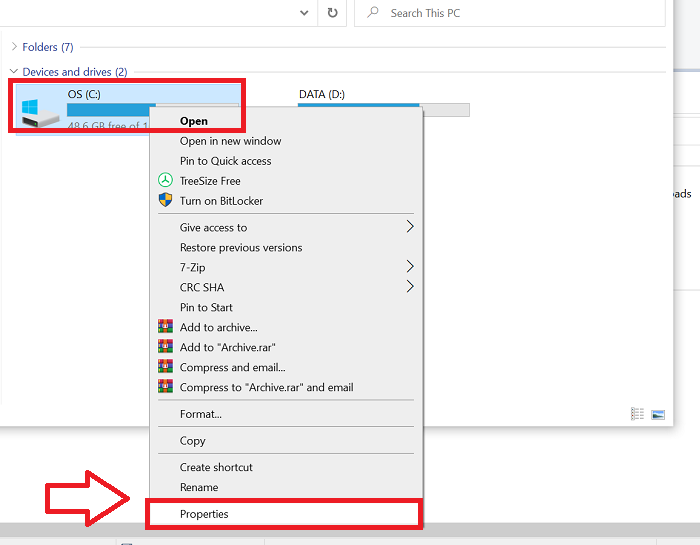Click WinRAR icon beside Compress and email...

pyautogui.click(x=166, y=367)
